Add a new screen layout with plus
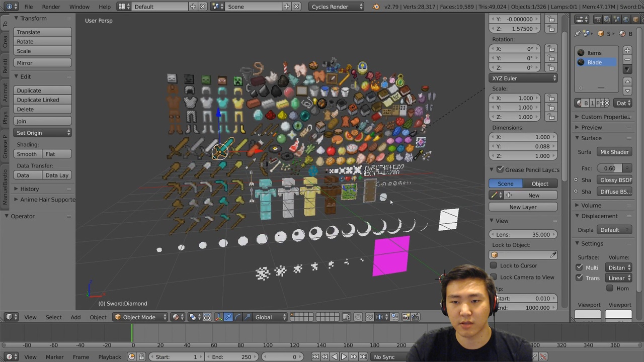This screenshot has width=644, height=362. pos(193,7)
